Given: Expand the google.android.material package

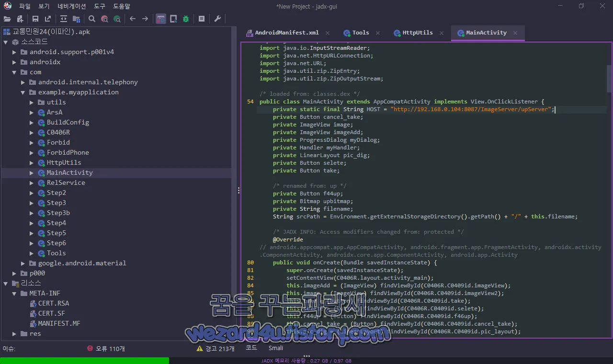Looking at the screenshot, I should click(23, 263).
